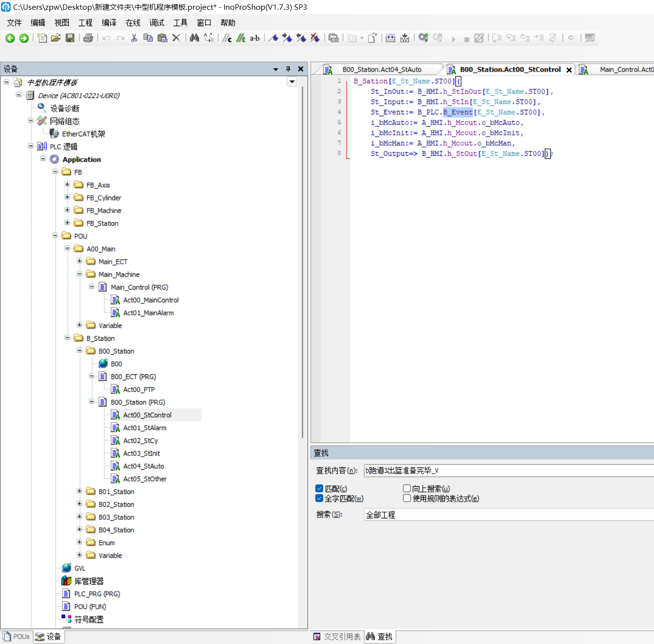
Task: Click the 搜索 scope field showing 全部工程
Action: [509, 515]
